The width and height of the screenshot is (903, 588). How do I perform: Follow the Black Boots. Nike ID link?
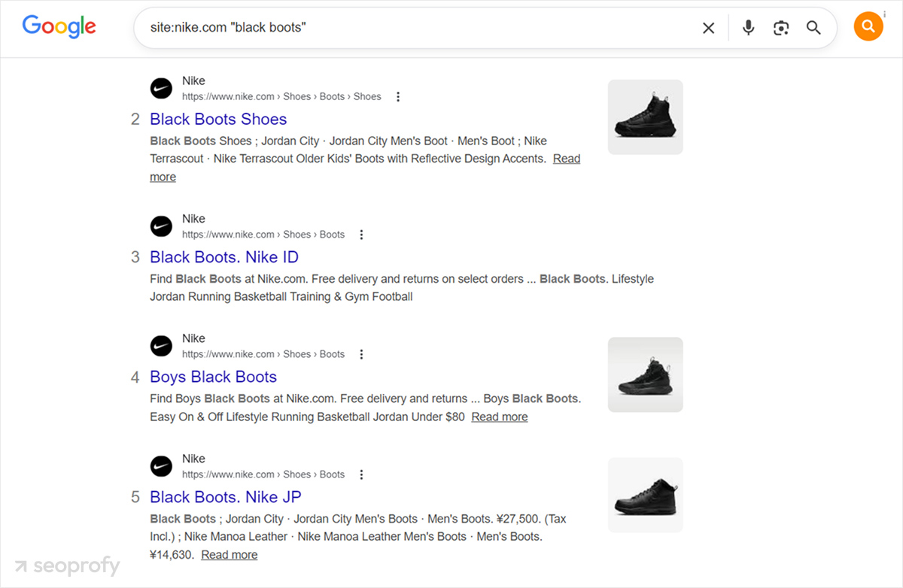pos(223,257)
